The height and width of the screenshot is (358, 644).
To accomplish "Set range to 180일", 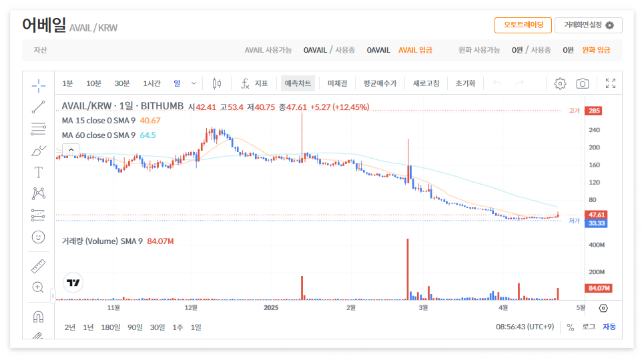I will (111, 327).
